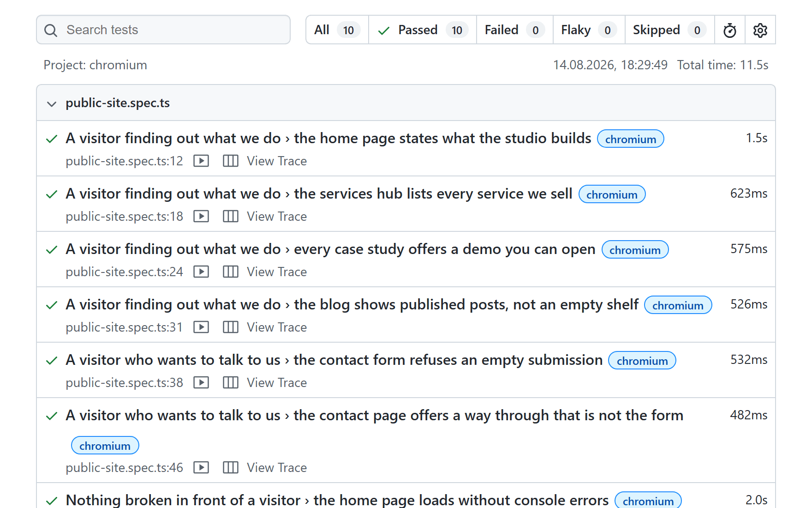Click chromium tag on case study demo test
This screenshot has height=508, width=812.
pos(635,250)
